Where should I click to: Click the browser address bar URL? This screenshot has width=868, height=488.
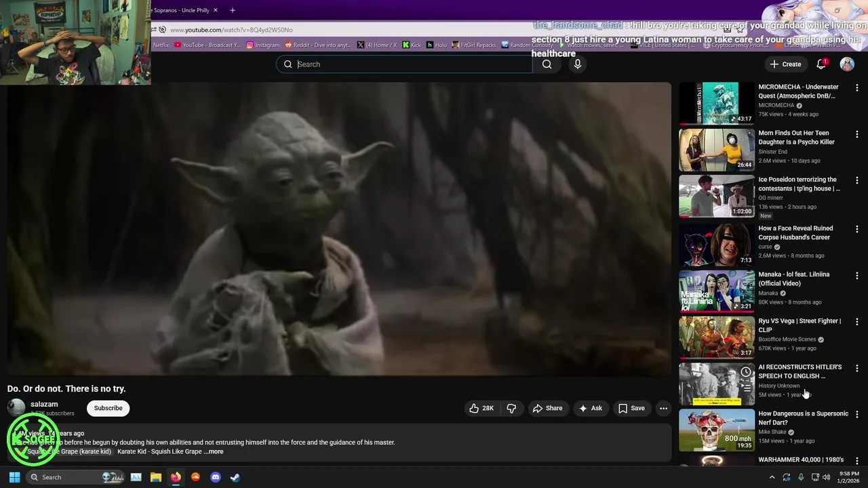[231, 30]
